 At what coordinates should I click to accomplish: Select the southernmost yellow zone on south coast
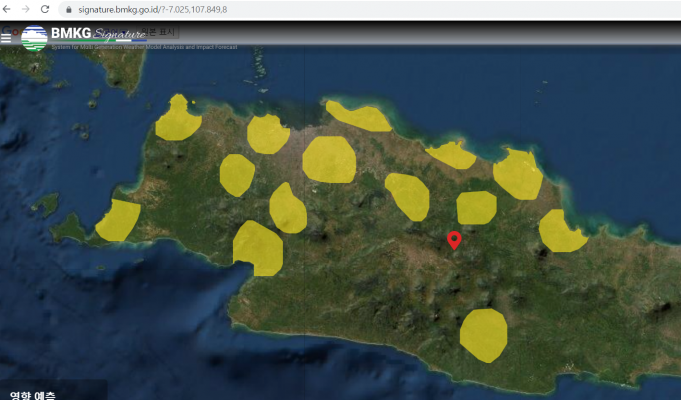pyautogui.click(x=484, y=334)
